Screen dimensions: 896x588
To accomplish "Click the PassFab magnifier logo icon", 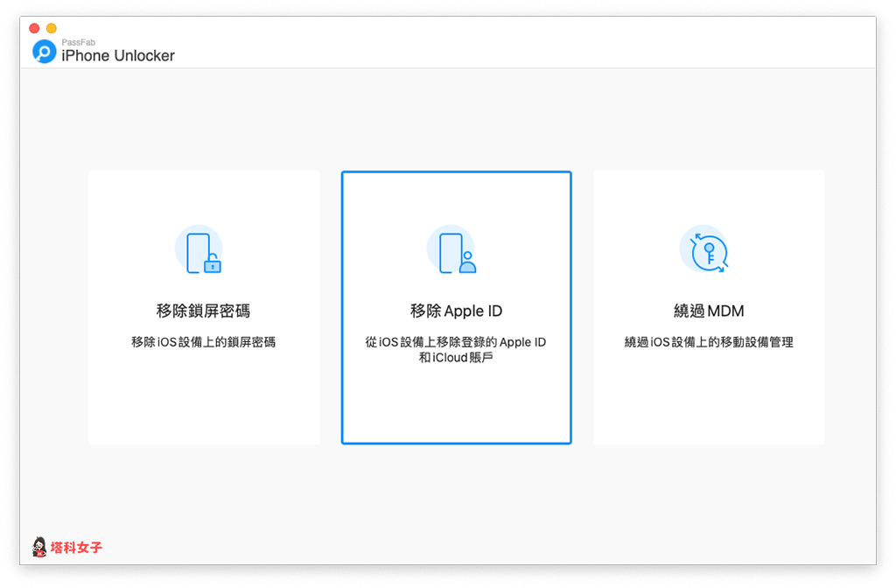I will pyautogui.click(x=44, y=52).
